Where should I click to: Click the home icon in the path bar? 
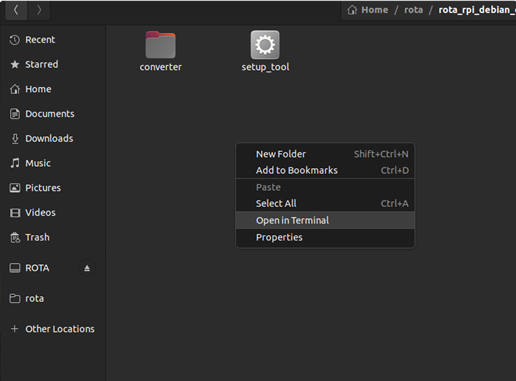[x=352, y=10]
